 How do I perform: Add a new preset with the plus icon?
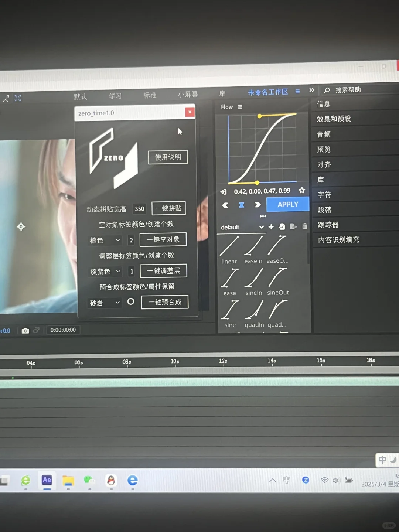pos(271,226)
